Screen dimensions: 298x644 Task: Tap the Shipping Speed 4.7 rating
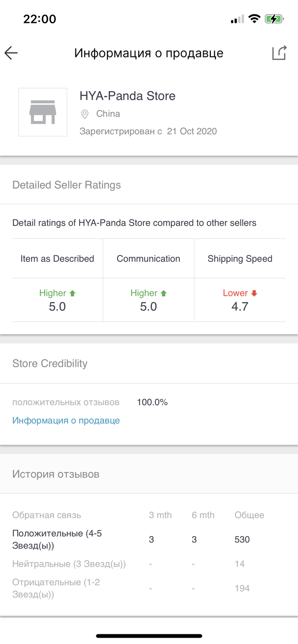coord(240,307)
